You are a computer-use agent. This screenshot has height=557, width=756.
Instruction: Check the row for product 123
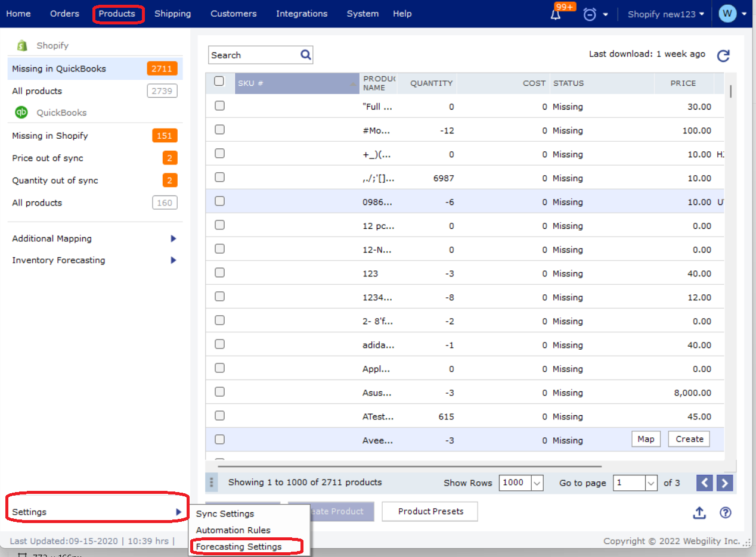(219, 272)
